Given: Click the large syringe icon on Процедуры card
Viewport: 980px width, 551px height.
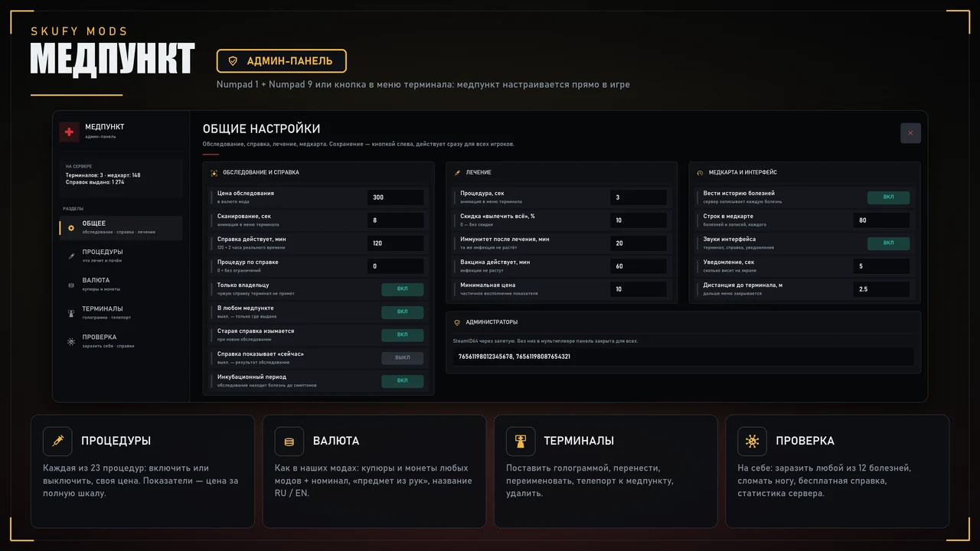Looking at the screenshot, I should click(x=57, y=442).
